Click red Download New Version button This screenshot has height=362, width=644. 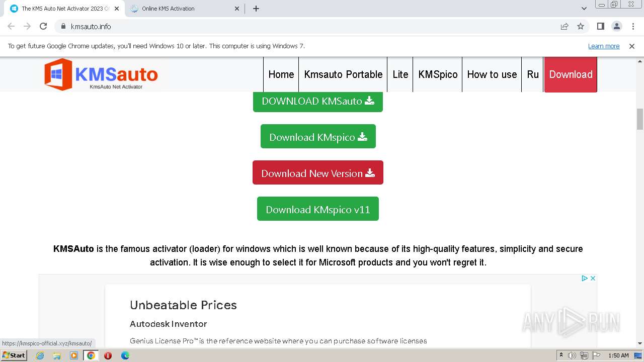(x=318, y=172)
